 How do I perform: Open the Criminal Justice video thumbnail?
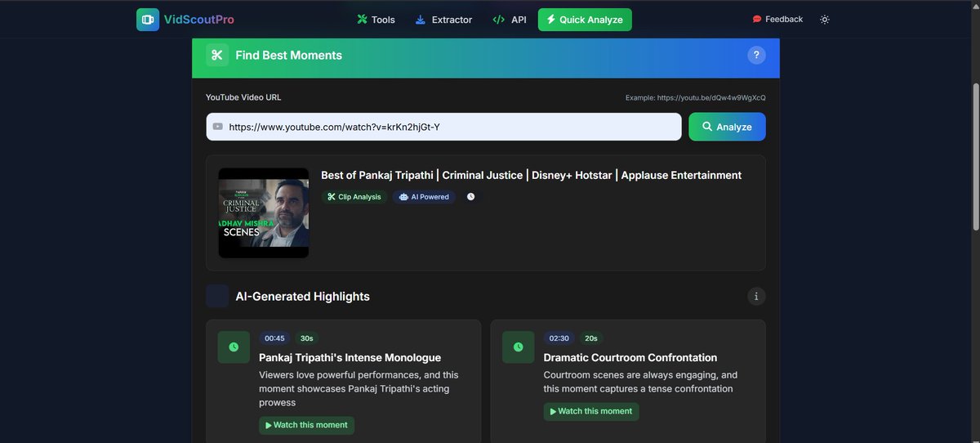264,213
